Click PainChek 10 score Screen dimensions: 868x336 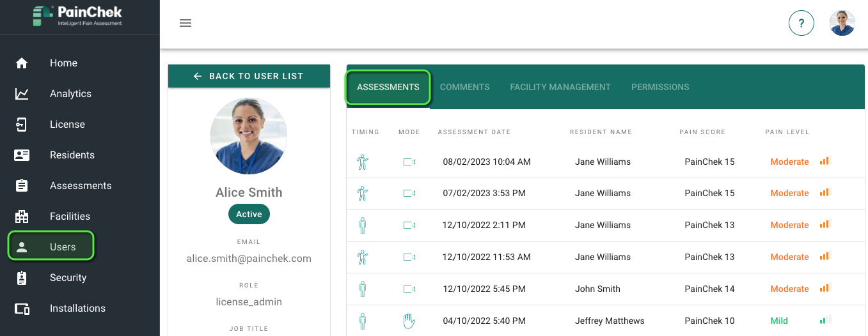pyautogui.click(x=709, y=321)
